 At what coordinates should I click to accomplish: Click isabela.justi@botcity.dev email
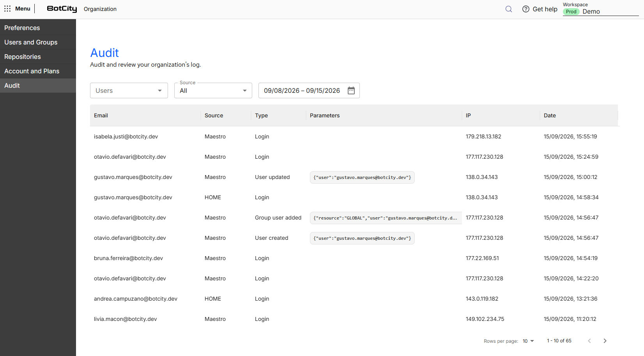coord(126,136)
